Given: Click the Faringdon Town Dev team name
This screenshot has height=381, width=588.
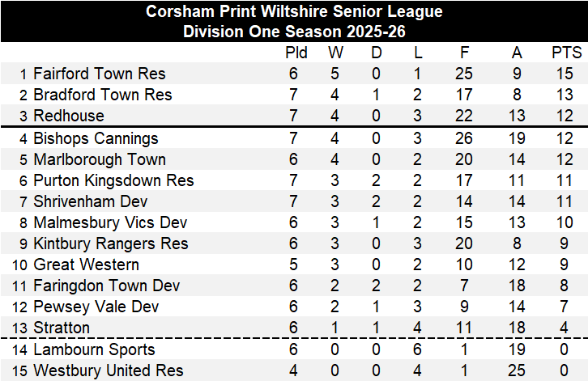Looking at the screenshot, I should tap(106, 286).
